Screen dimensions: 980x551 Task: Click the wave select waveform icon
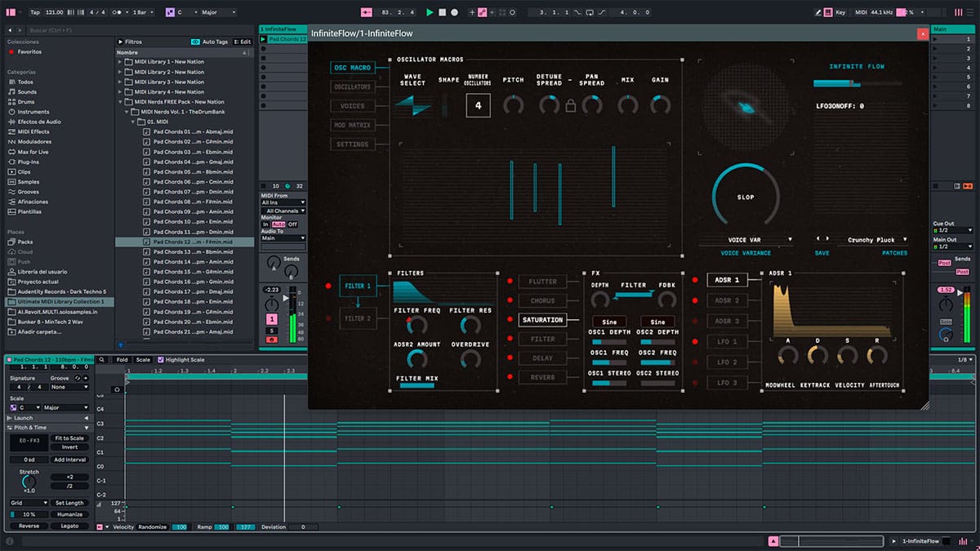coord(412,105)
